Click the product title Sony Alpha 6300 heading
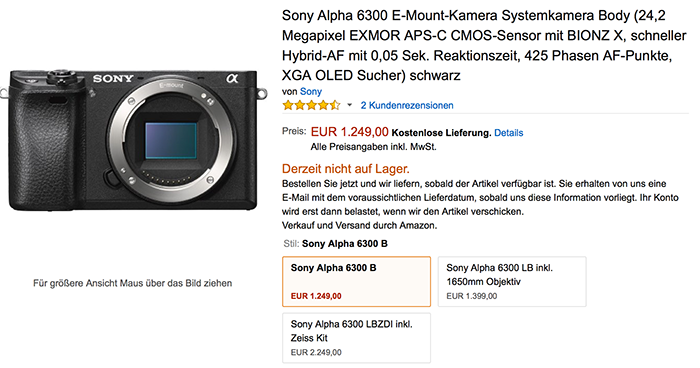The height and width of the screenshot is (368, 700). click(484, 45)
